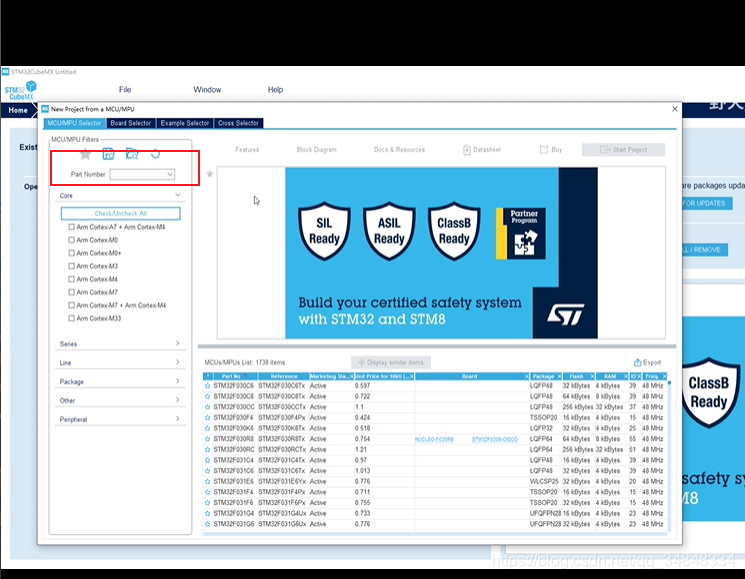This screenshot has width=745, height=579.
Task: Sort the table by Reference header
Action: [x=284, y=376]
